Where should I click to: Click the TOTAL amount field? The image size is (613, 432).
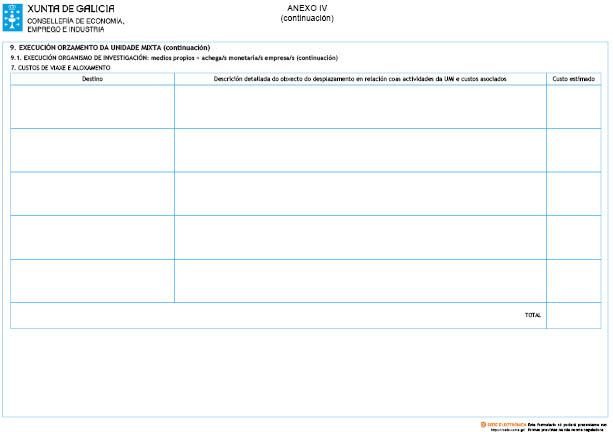tap(573, 315)
